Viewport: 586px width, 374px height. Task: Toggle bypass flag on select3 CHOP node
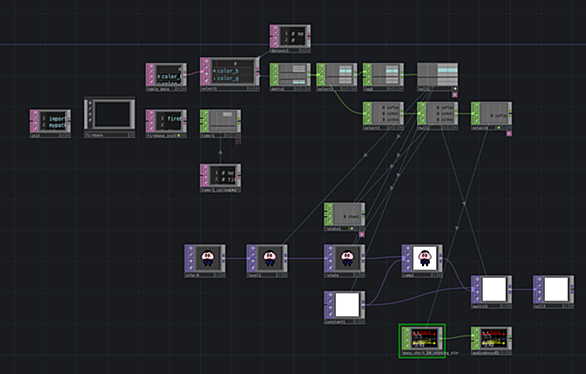pyautogui.click(x=367, y=110)
